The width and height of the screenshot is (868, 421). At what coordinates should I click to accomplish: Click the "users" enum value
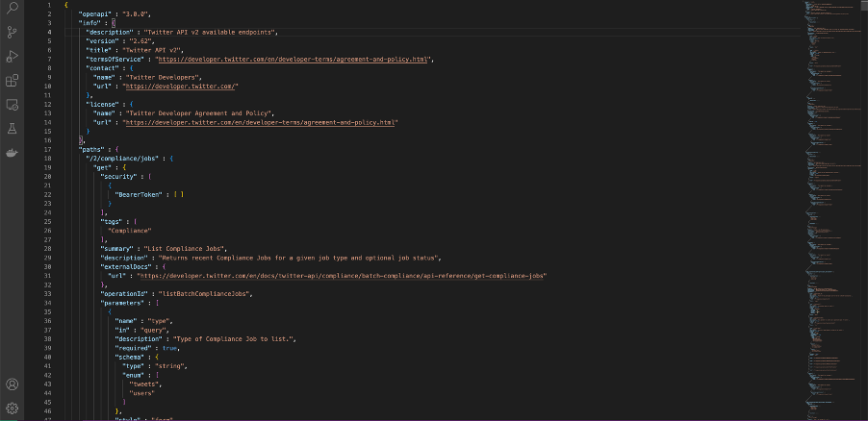pos(141,394)
